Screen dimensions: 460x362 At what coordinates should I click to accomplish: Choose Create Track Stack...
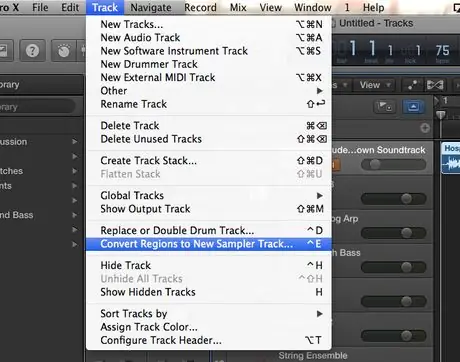point(209,161)
